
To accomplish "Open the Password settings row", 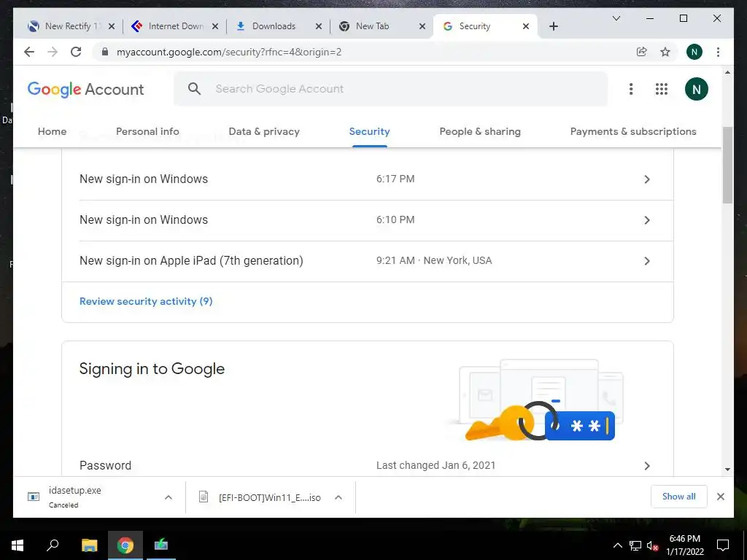I will click(x=368, y=465).
